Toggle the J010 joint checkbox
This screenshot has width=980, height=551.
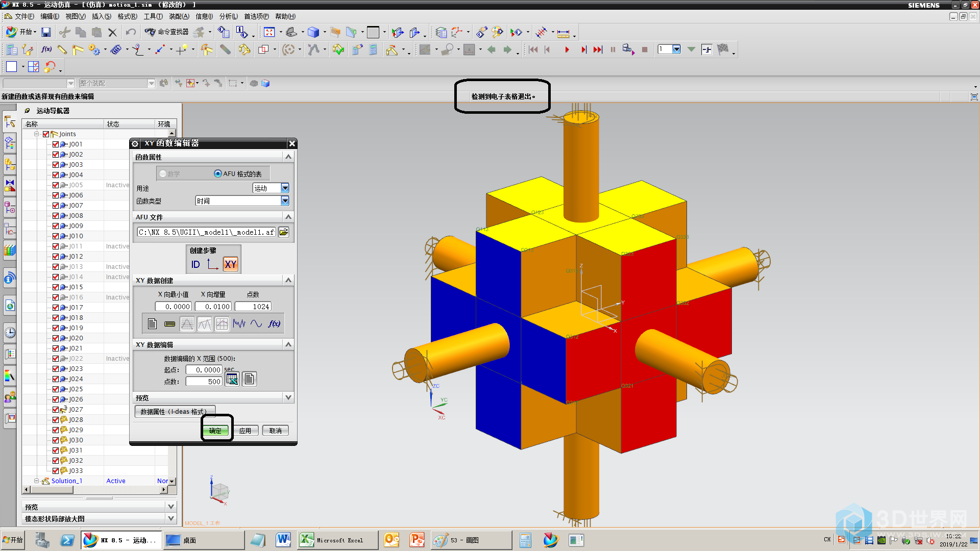(x=56, y=236)
